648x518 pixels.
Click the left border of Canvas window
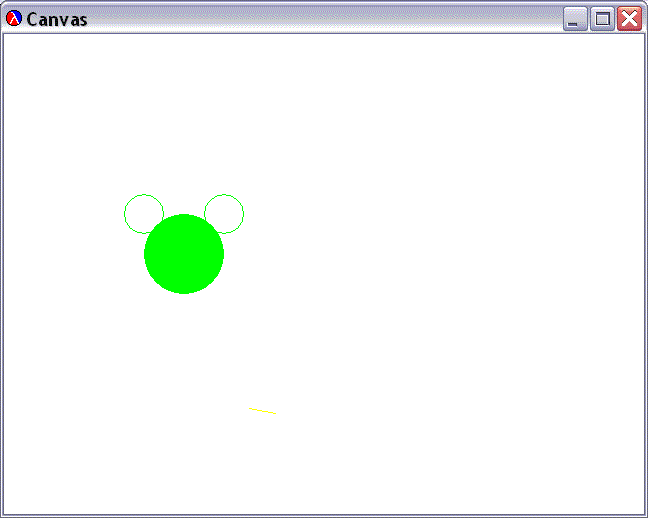[x=2, y=270]
